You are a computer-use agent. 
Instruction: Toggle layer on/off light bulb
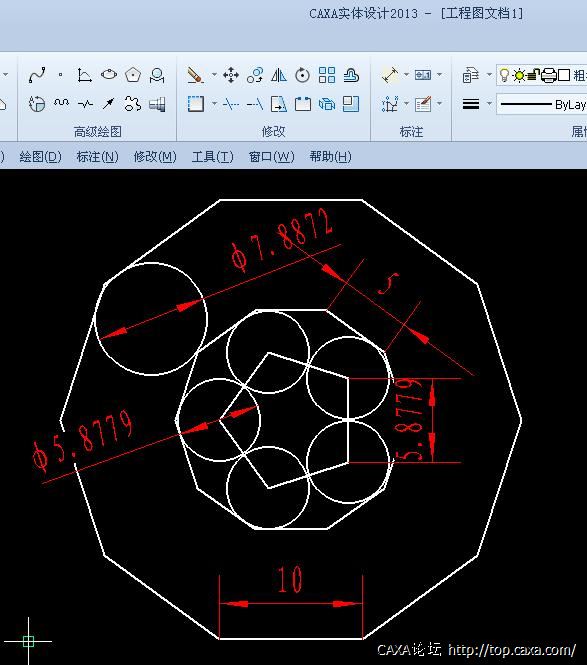pos(504,75)
